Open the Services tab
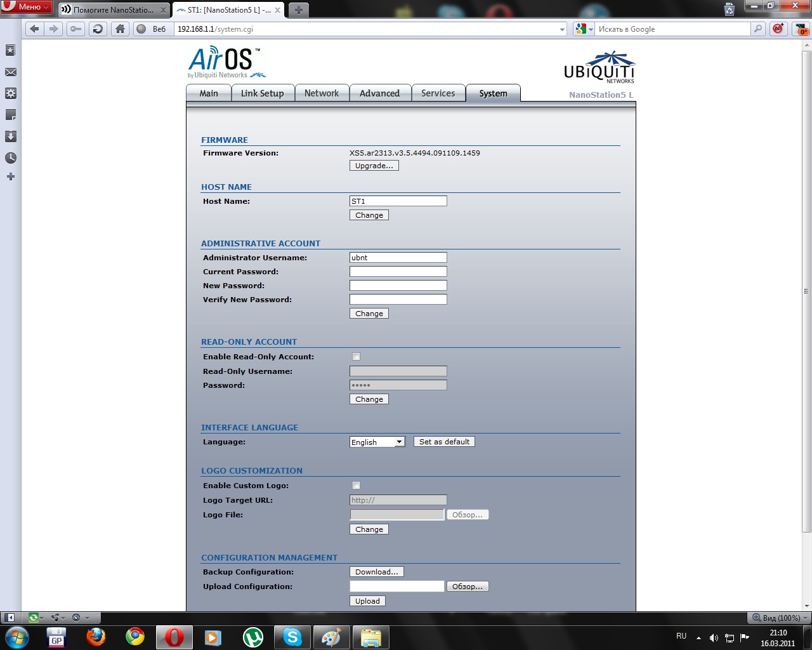The height and width of the screenshot is (650, 812). click(x=438, y=93)
